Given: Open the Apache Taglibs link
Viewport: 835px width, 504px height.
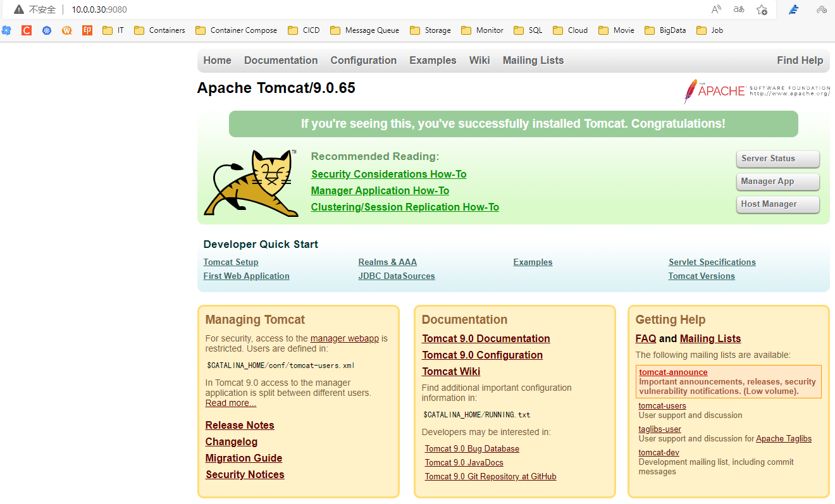Looking at the screenshot, I should (x=784, y=438).
